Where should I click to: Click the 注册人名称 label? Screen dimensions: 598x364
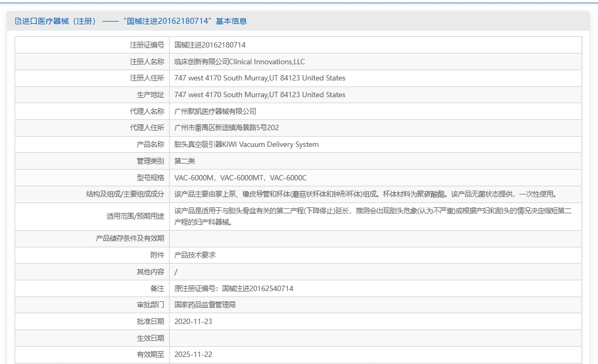147,62
